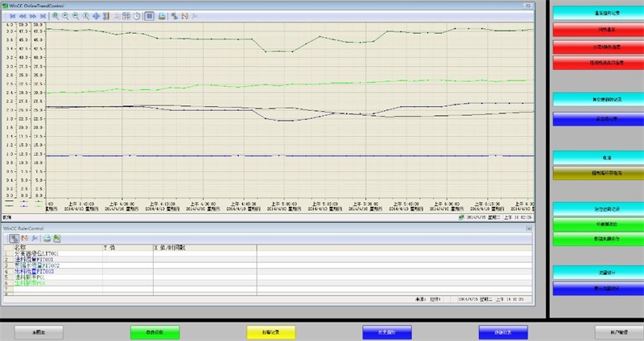Image resolution: width=644 pixels, height=341 pixels.
Task: Activate the ruler tool in trend toolbar
Action: (106, 15)
